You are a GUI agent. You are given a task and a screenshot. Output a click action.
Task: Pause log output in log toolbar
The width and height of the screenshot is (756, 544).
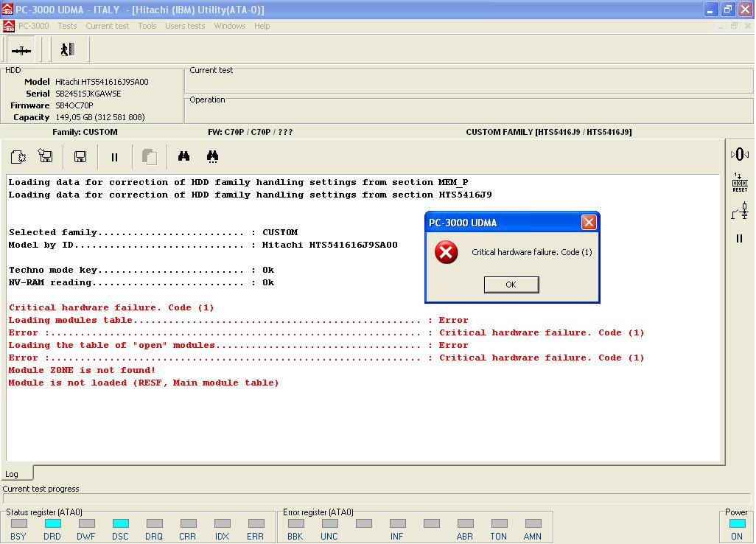tap(114, 157)
